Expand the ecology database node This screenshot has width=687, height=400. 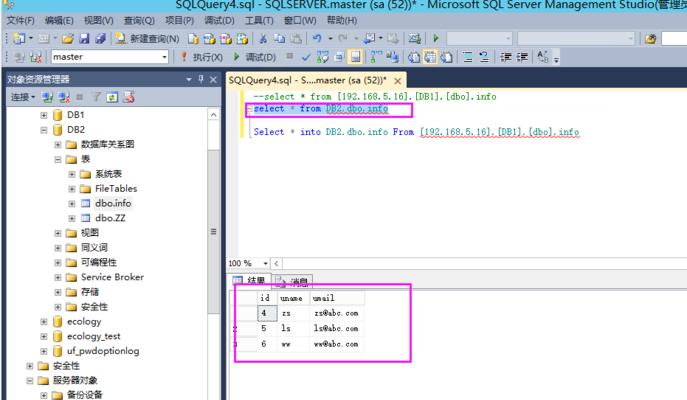coord(44,322)
